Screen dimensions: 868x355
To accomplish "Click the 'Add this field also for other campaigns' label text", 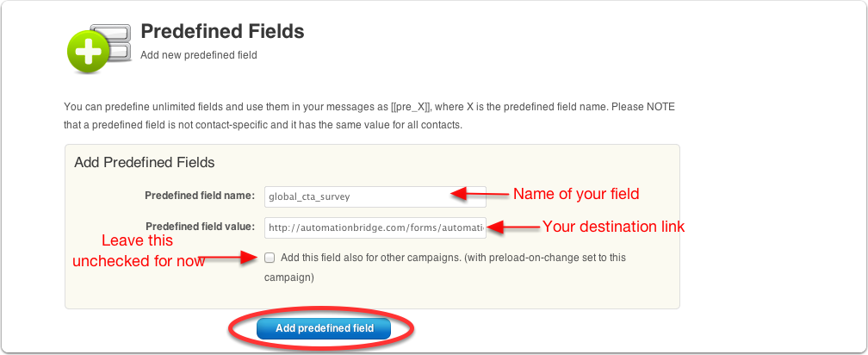I will [x=445, y=267].
